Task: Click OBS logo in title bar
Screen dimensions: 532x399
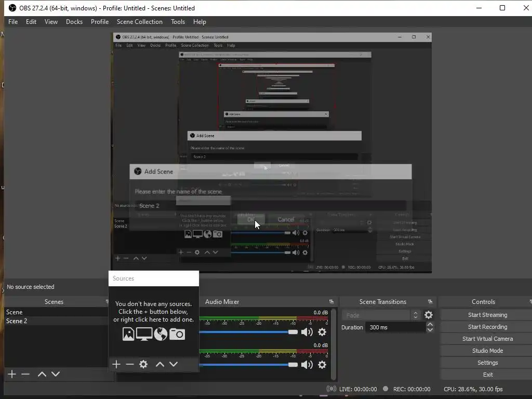Action: [x=12, y=8]
